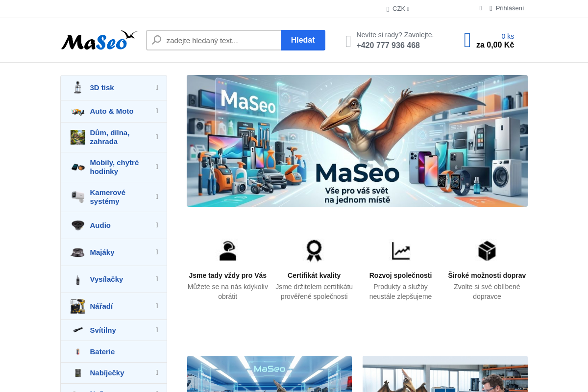
Task: Click the Dům, dílna, zahrada thumbnail icon
Action: (x=78, y=137)
